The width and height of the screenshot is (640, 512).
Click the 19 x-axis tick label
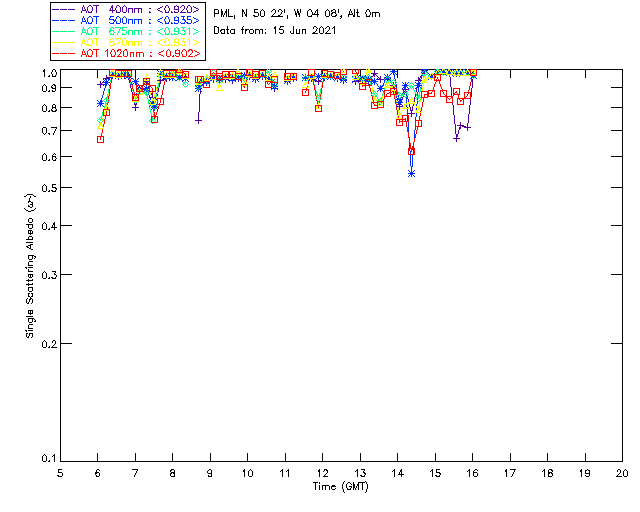pos(585,473)
